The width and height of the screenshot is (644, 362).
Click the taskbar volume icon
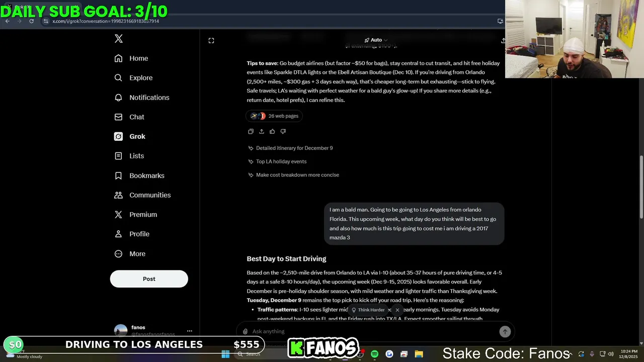(x=611, y=354)
